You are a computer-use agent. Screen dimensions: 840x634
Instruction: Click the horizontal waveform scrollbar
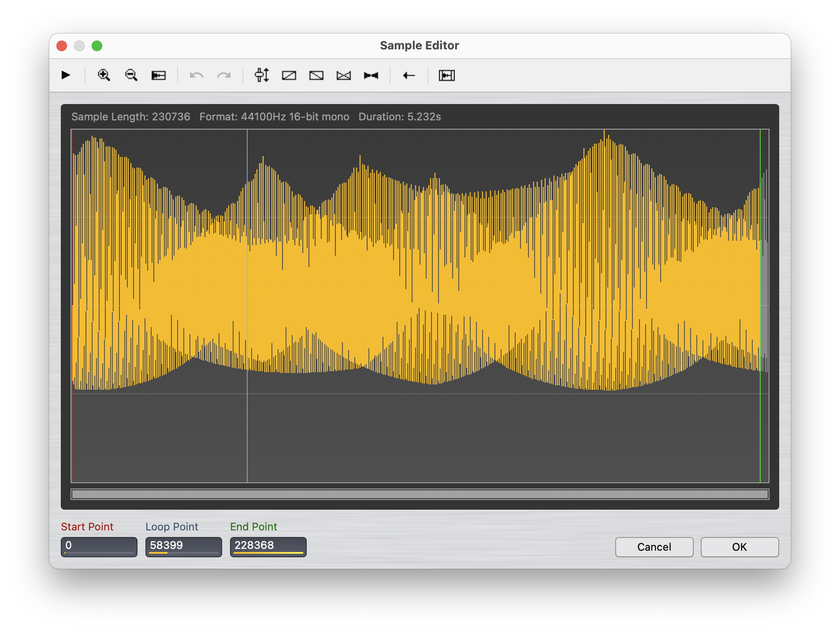(420, 494)
